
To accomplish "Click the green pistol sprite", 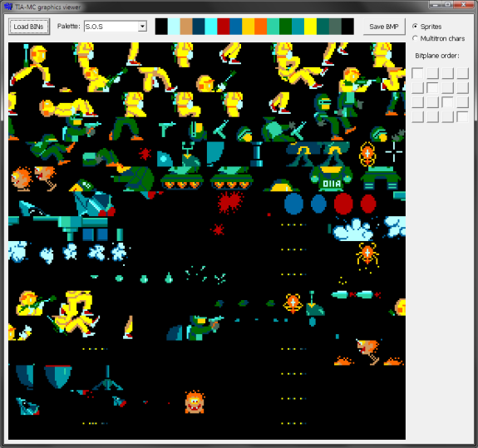I will click(x=167, y=129).
